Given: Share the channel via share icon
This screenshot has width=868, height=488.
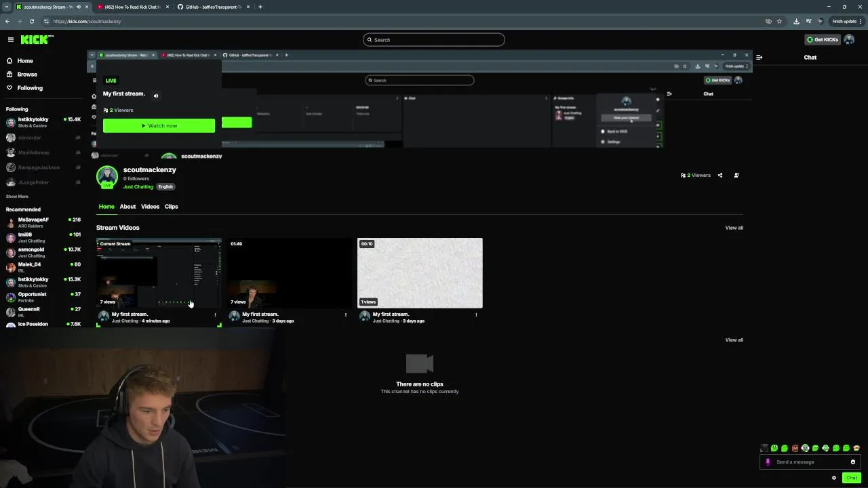Looking at the screenshot, I should [x=720, y=176].
